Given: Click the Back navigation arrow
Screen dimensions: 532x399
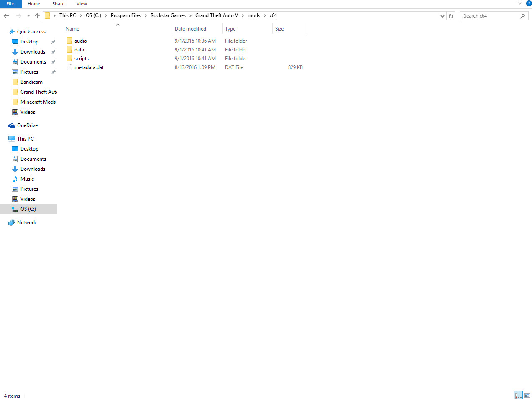Looking at the screenshot, I should (x=6, y=16).
